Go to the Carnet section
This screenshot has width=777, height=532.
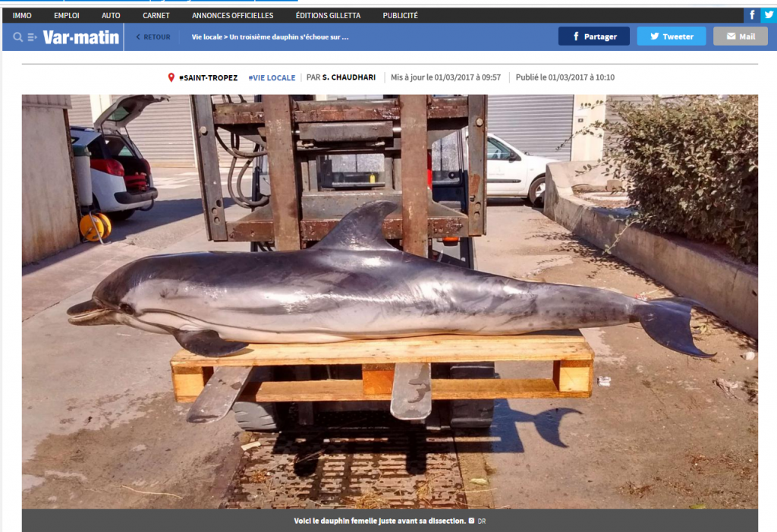(x=156, y=15)
